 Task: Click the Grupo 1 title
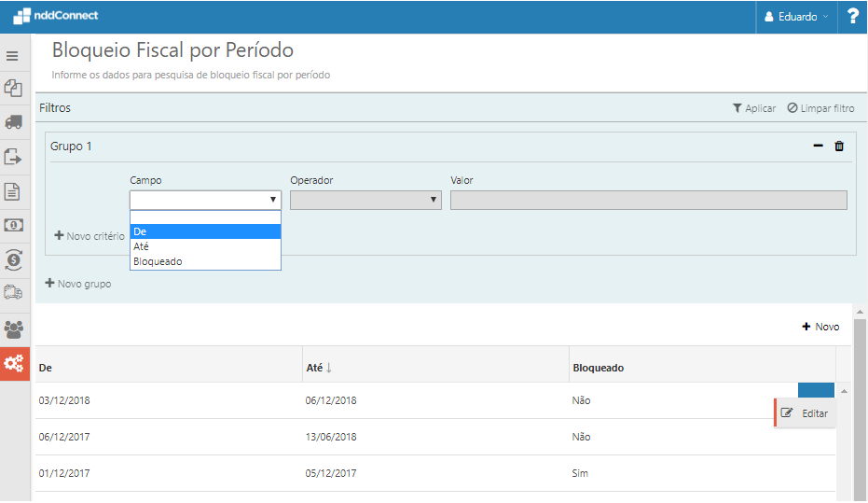tap(71, 147)
